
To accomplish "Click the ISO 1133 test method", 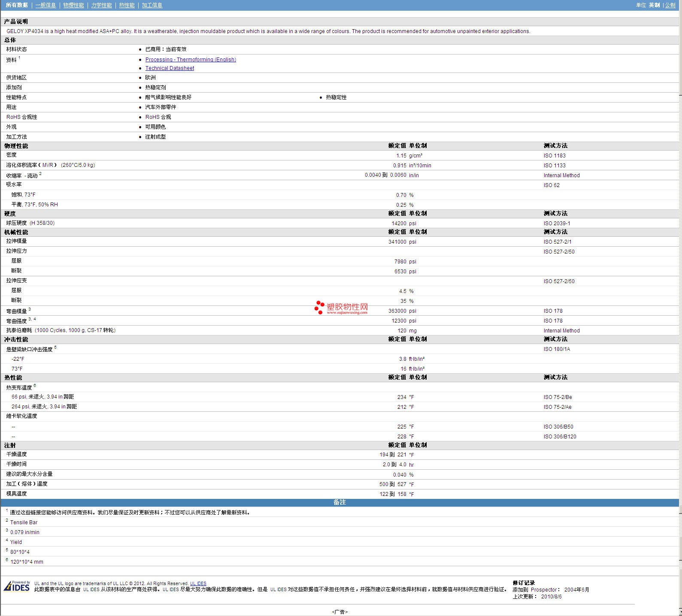I will [x=555, y=166].
